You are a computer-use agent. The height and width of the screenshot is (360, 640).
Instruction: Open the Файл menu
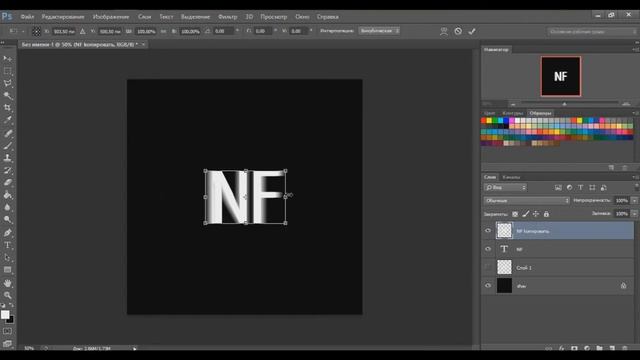point(27,17)
